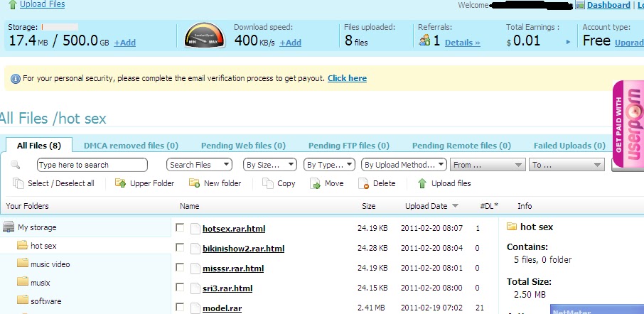Viewport: 644px width, 314px height.
Task: Click the blue info icon in verification notice
Action: click(15, 78)
